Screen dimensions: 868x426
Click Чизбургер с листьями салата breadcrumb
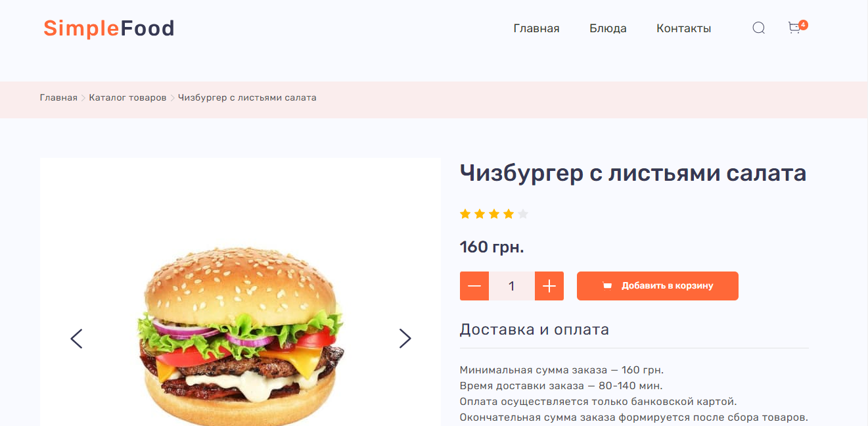[247, 97]
